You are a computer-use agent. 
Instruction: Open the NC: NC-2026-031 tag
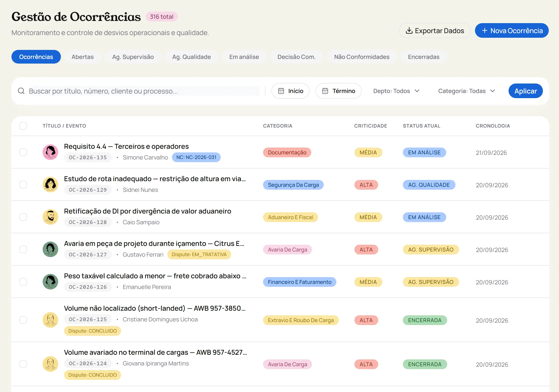coord(196,157)
